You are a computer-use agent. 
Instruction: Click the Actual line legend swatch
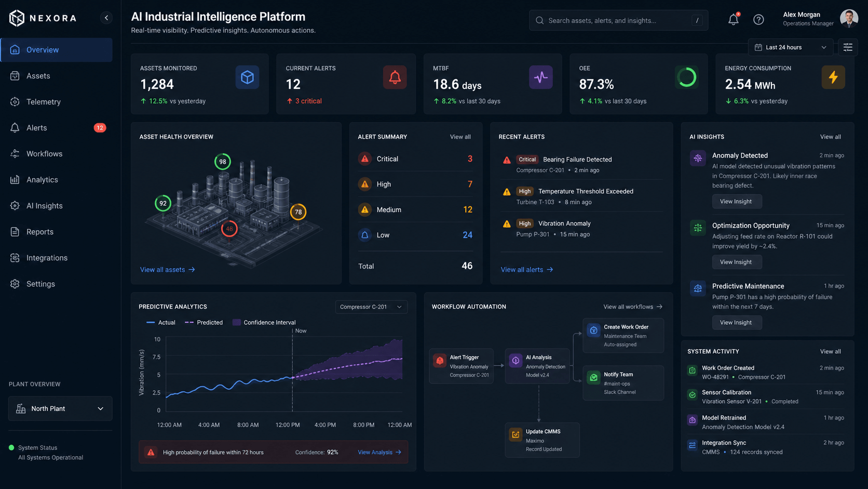point(151,322)
